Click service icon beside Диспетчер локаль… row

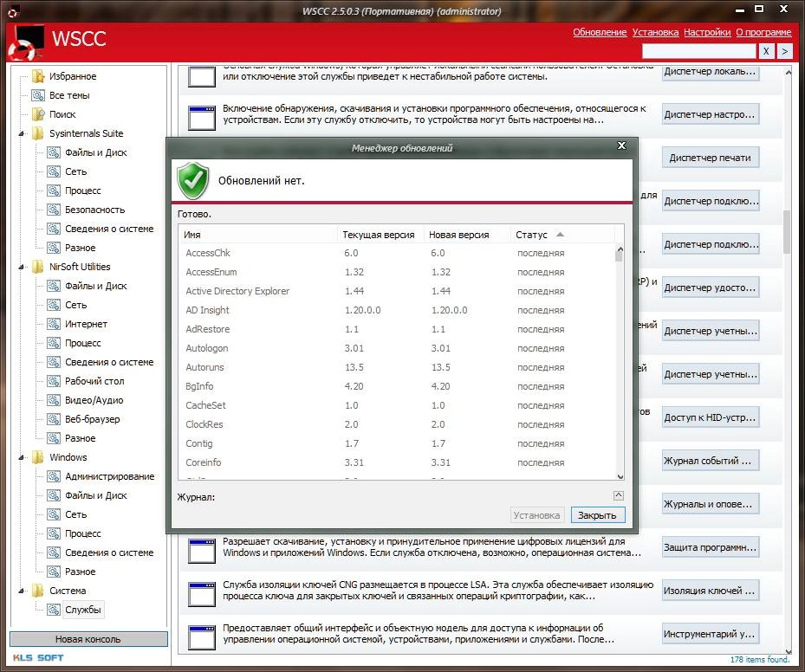tap(202, 76)
